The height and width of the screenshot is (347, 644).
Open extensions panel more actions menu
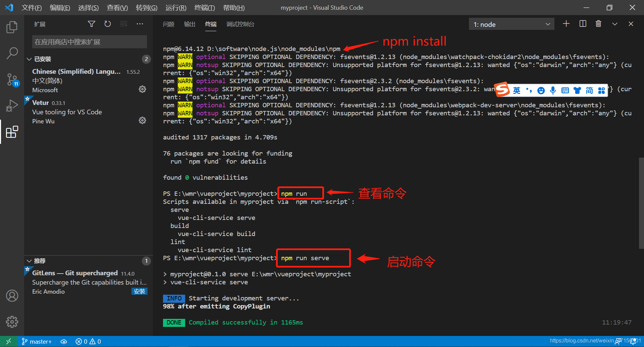coord(140,24)
